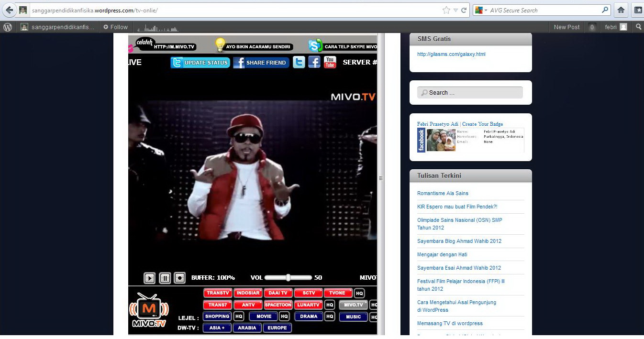Switch to TRANSTV channel
Viewport: 644px width, 339px height.
pos(218,293)
